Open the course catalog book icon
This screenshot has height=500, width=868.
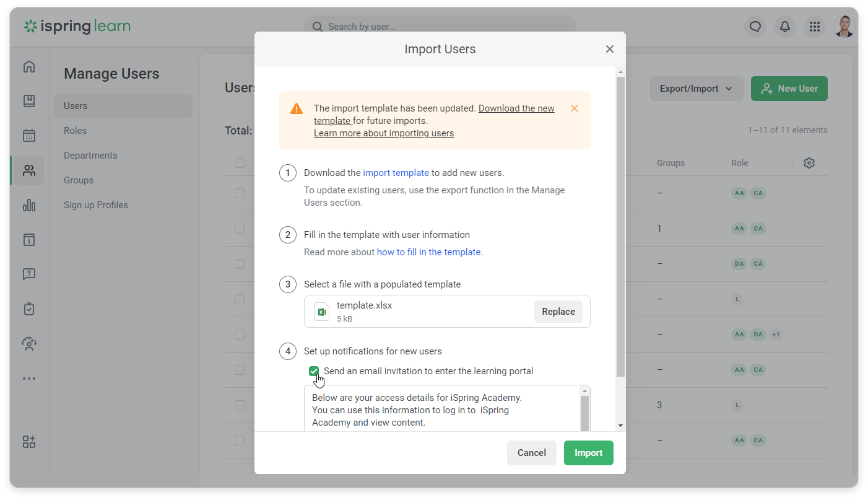tap(29, 101)
